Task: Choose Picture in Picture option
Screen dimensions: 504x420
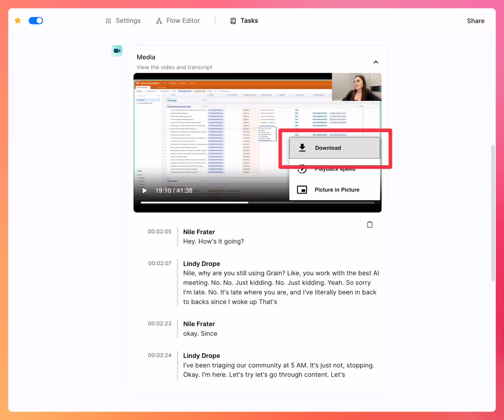Action: point(335,190)
